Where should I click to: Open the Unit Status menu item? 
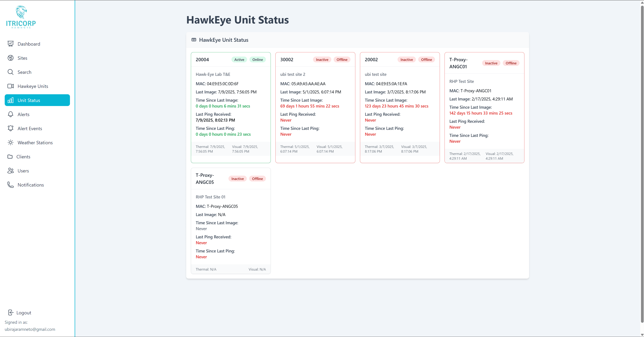(x=37, y=100)
